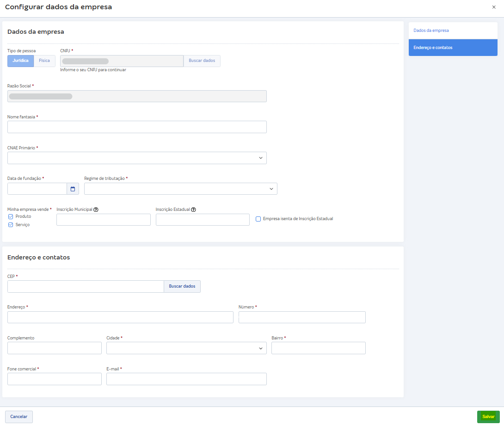The image size is (504, 425).
Task: Uncheck the Produto checkbox
Action: click(11, 216)
